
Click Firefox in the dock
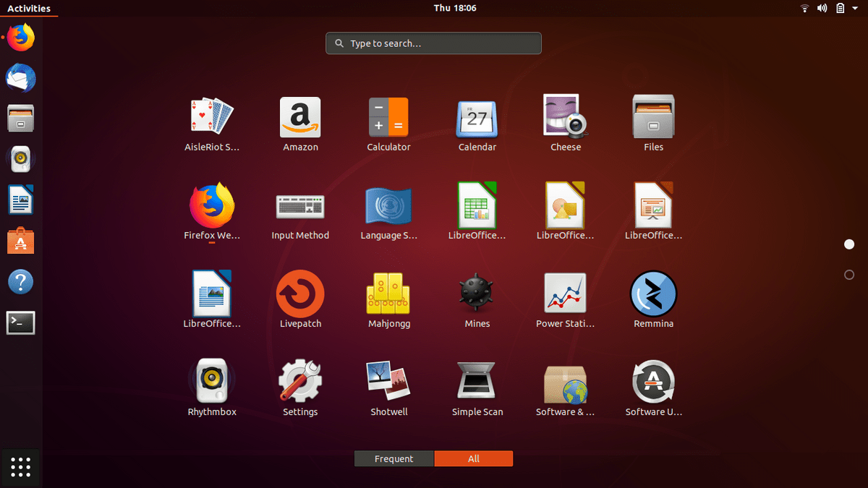point(21,37)
